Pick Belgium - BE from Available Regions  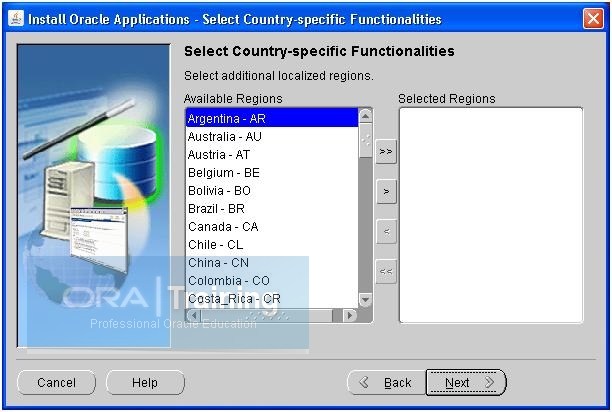(x=272, y=172)
